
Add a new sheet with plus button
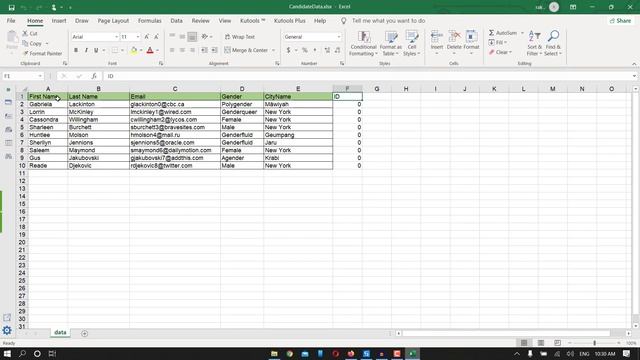point(84,333)
